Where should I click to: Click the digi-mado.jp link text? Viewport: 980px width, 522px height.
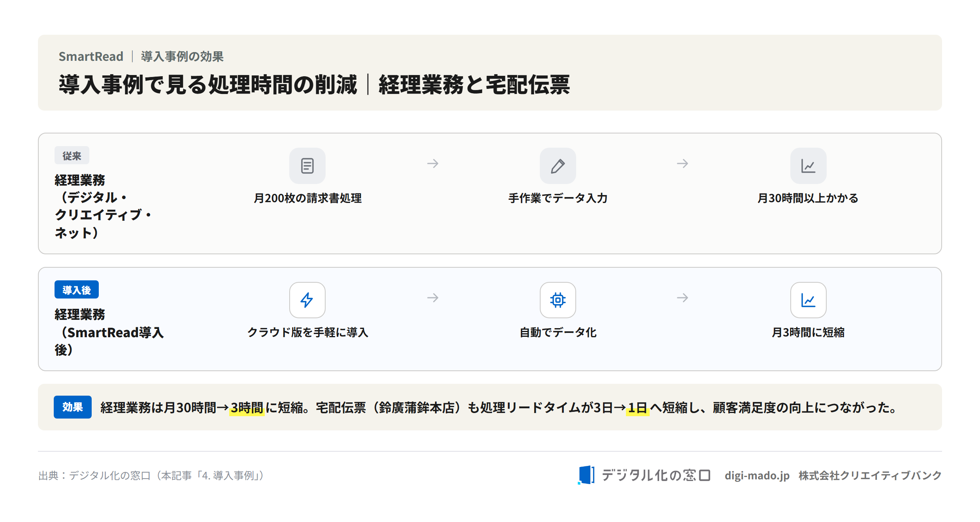pyautogui.click(x=757, y=475)
